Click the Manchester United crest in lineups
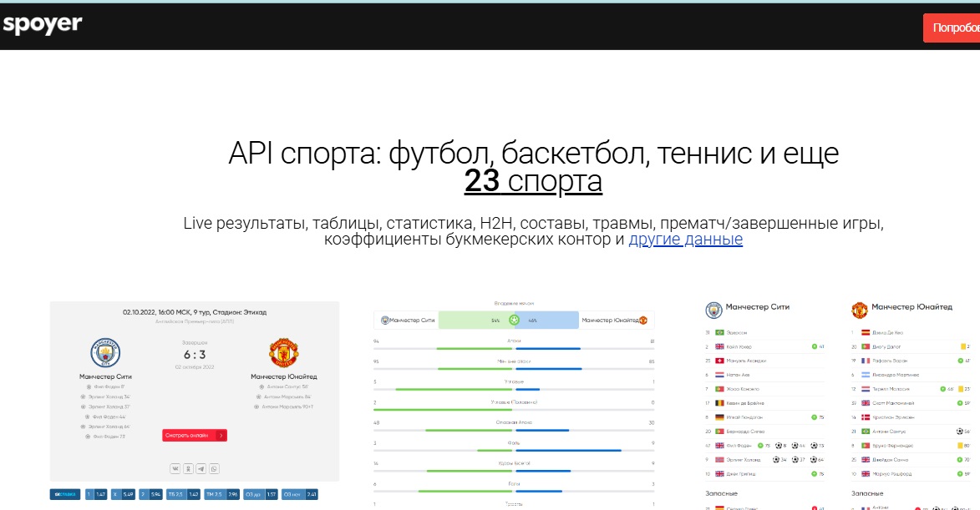 click(860, 310)
